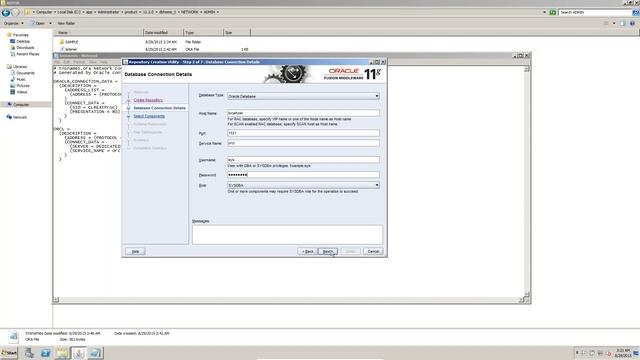Image resolution: width=640 pixels, height=360 pixels.
Task: Open the Format menu in Notepad
Action: click(x=79, y=62)
